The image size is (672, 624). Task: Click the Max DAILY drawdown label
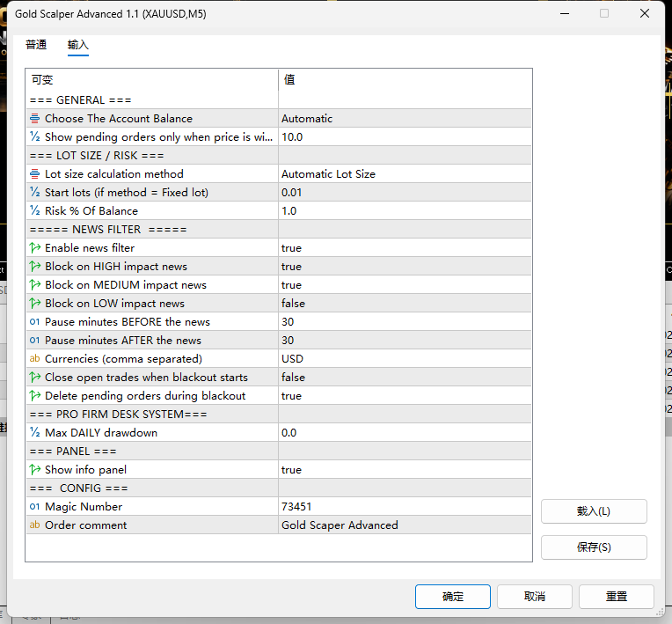(x=101, y=432)
